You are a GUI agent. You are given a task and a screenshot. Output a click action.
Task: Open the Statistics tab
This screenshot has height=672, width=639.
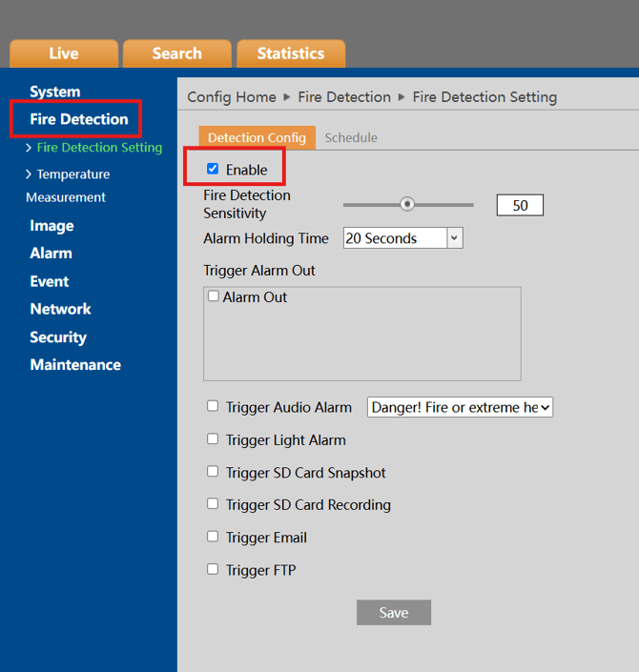(291, 53)
